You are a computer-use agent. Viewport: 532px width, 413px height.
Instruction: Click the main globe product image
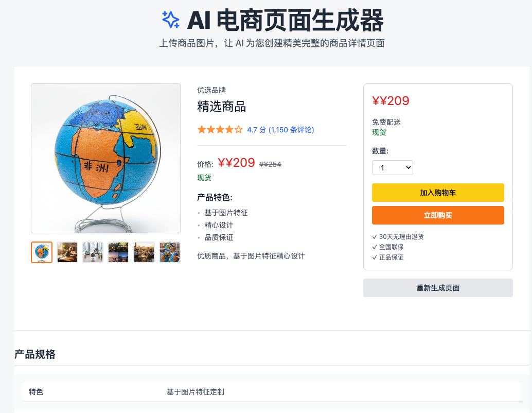point(106,158)
